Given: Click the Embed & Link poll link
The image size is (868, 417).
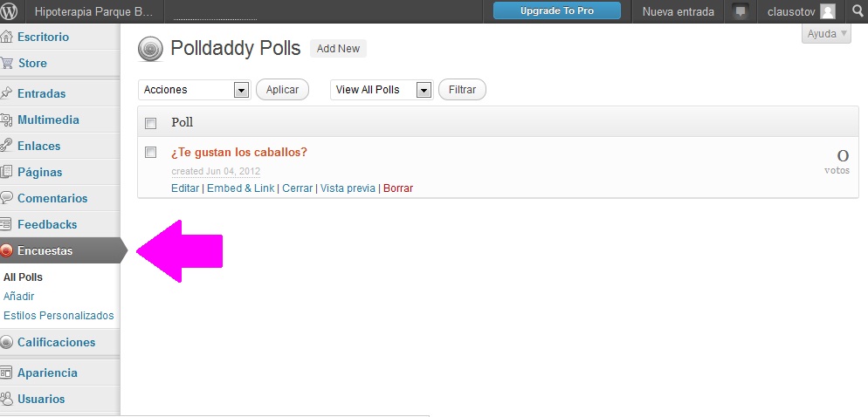Looking at the screenshot, I should pyautogui.click(x=240, y=188).
